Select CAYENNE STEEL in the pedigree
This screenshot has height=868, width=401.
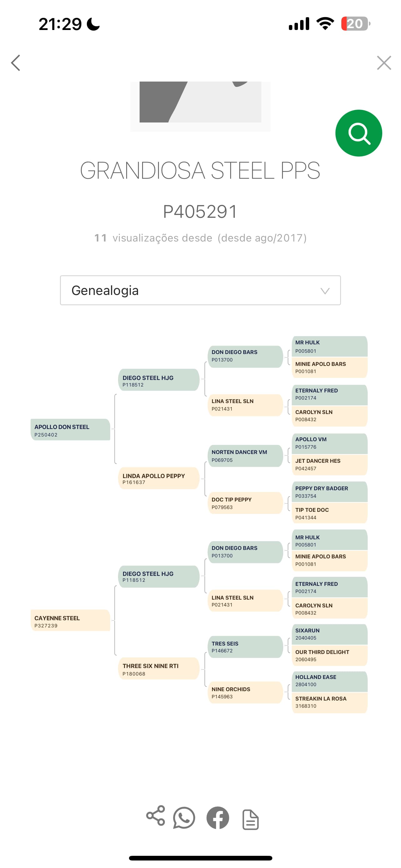point(70,622)
